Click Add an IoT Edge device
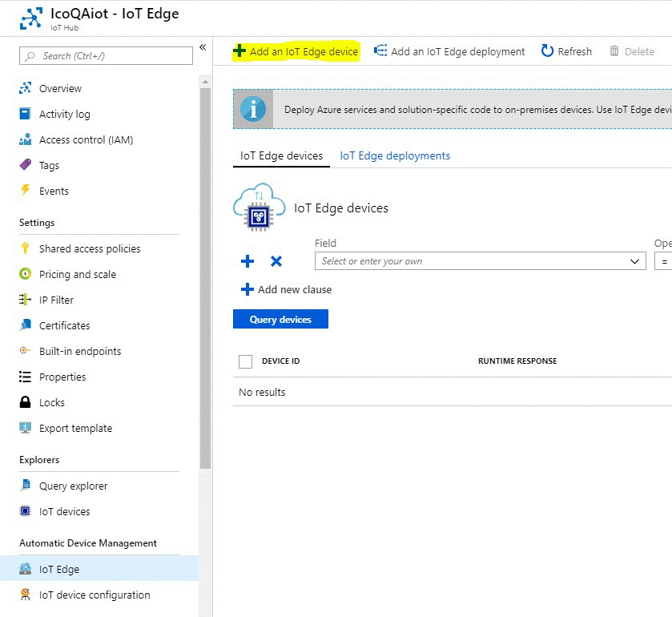 point(296,51)
